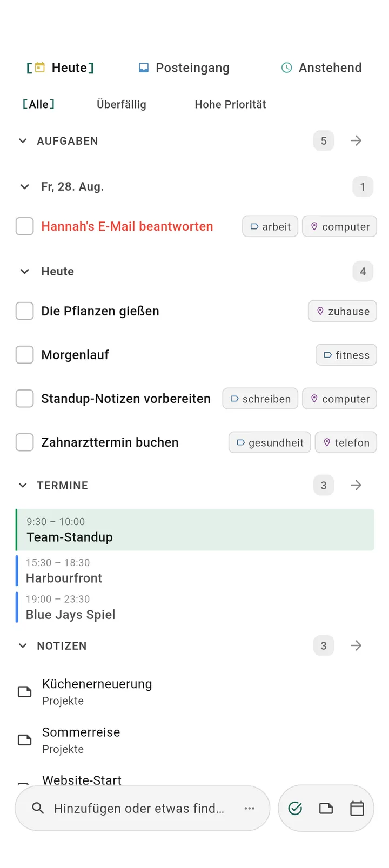Open the Team-Standup appointment
Image resolution: width=389 pixels, height=868 pixels.
(x=195, y=530)
